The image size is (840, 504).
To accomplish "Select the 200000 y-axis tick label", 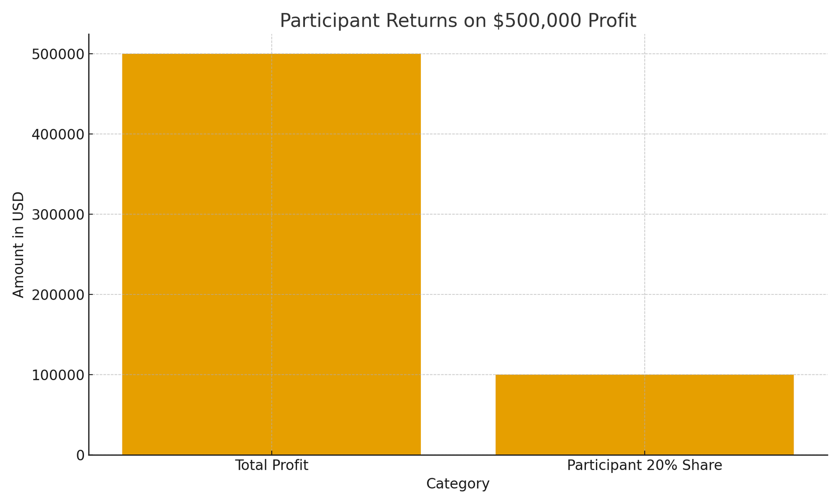I will point(58,295).
